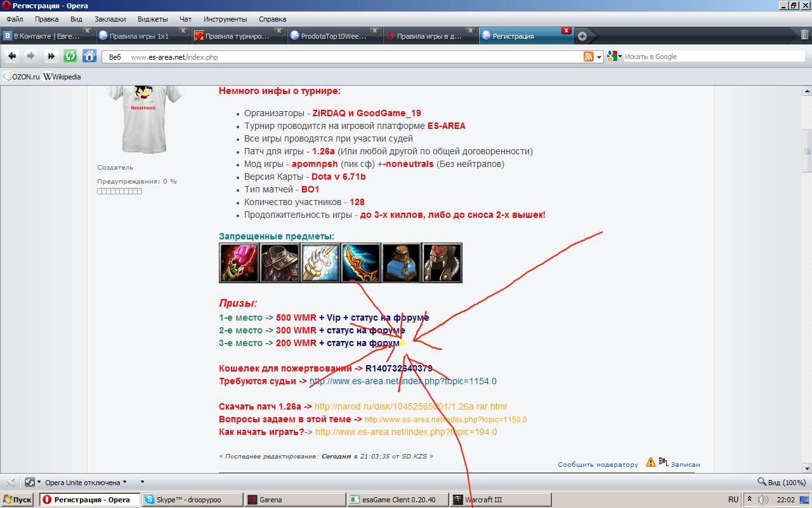The width and height of the screenshot is (812, 508).
Task: Go to the Home page icon
Action: pos(89,56)
